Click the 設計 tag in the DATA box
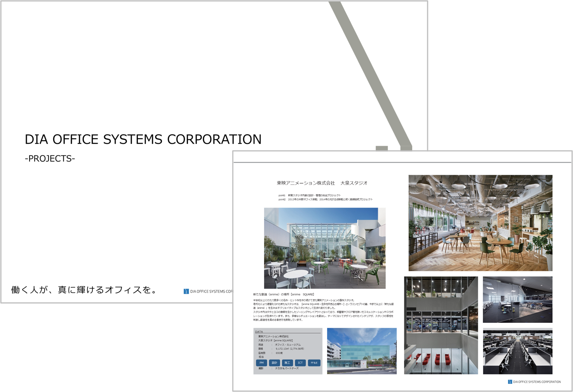 pyautogui.click(x=274, y=363)
